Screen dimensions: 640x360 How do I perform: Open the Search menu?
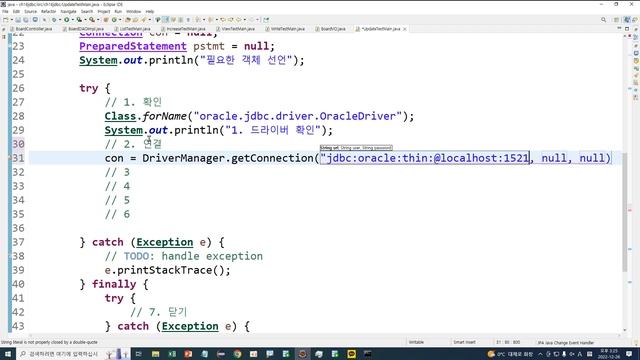point(87,11)
